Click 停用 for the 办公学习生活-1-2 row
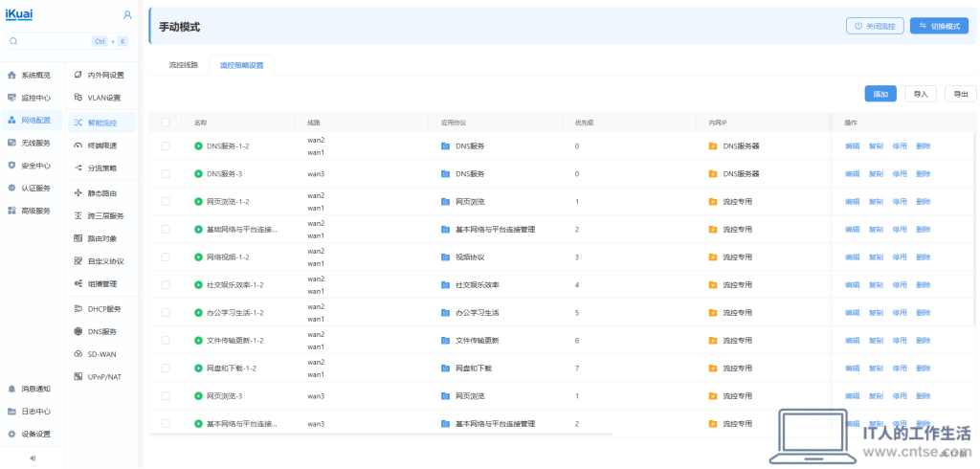This screenshot has height=469, width=980. pos(900,313)
